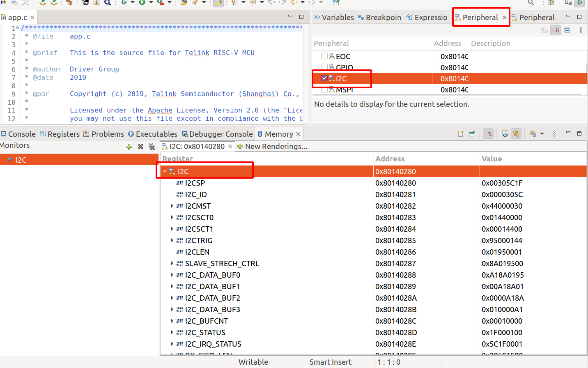Open the Run toolbar dropdown arrow
This screenshot has width=588, height=368.
[151, 3]
